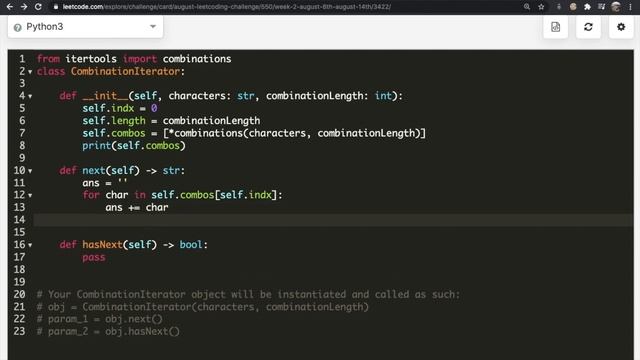
Task: Go forward with the browser forward arrow
Action: pos(24,7)
